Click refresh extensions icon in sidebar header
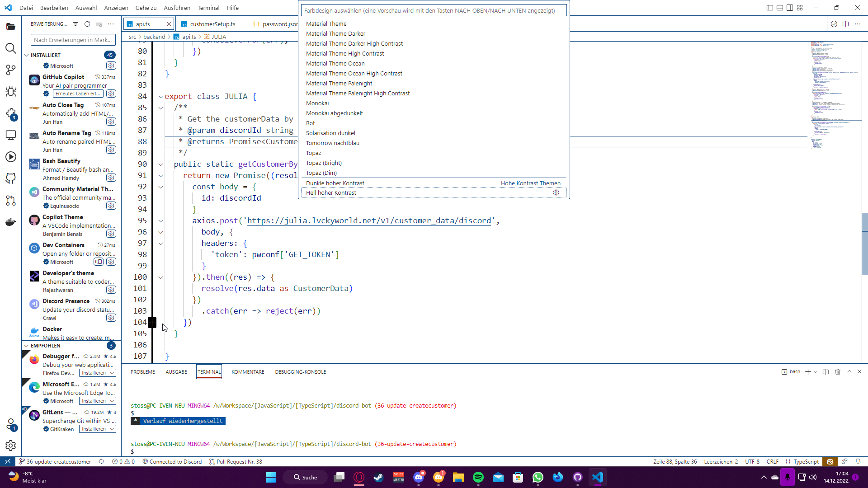The height and width of the screenshot is (488, 868). tap(87, 24)
